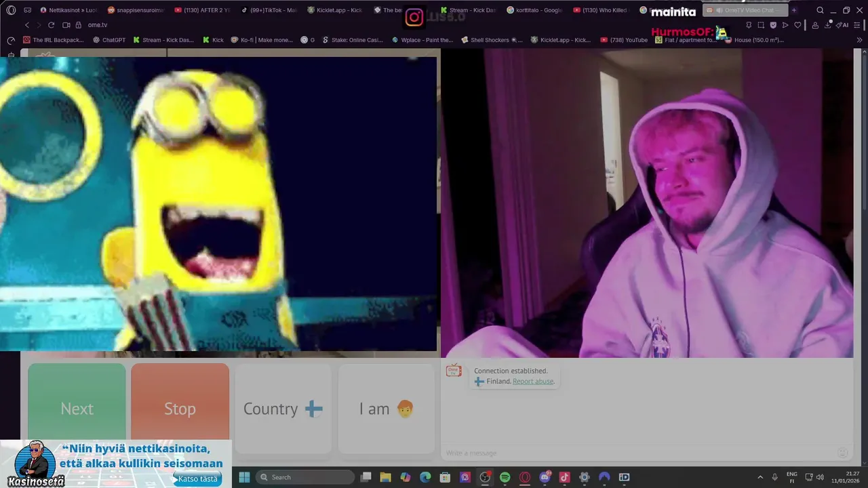Open the I am gender selector
This screenshot has height=488, width=868.
(x=386, y=409)
